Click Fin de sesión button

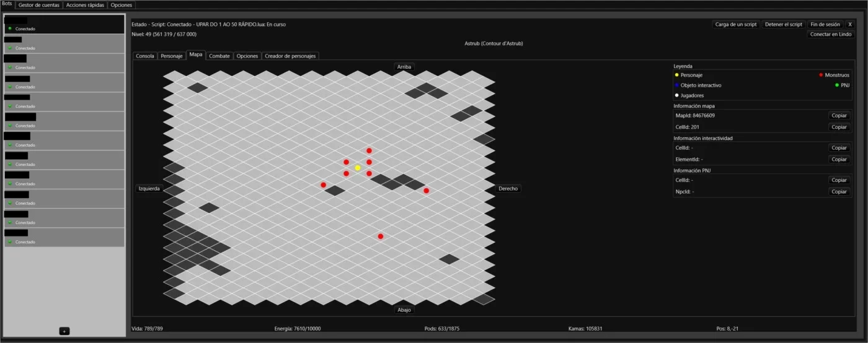[x=825, y=24]
